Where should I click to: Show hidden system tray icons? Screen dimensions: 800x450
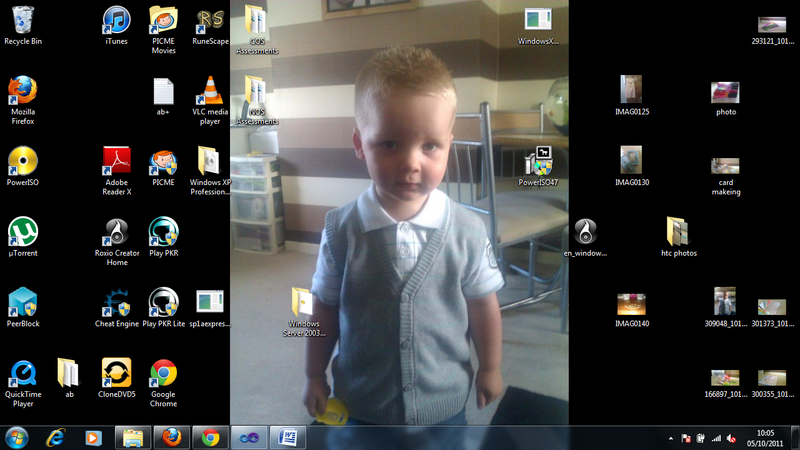click(x=670, y=439)
